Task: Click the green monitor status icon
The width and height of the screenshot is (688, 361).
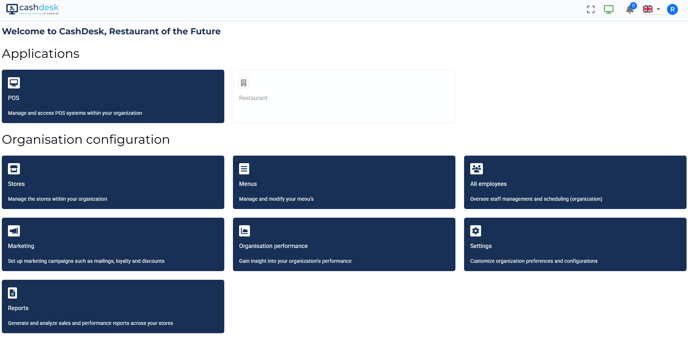Action: pyautogui.click(x=609, y=9)
